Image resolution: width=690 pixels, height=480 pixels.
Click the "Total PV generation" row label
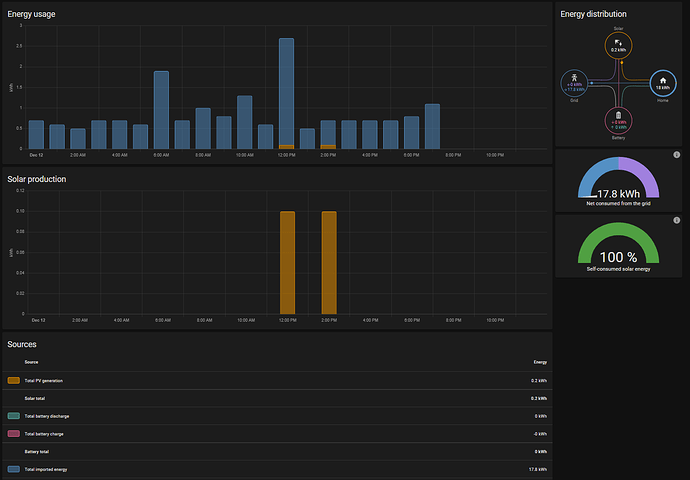coord(44,381)
